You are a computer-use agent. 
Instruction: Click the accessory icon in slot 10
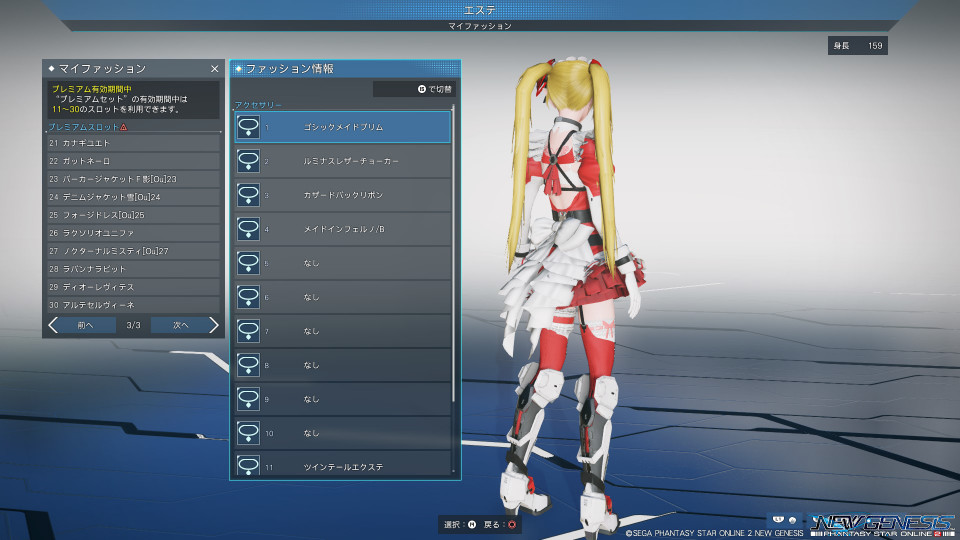tap(248, 433)
